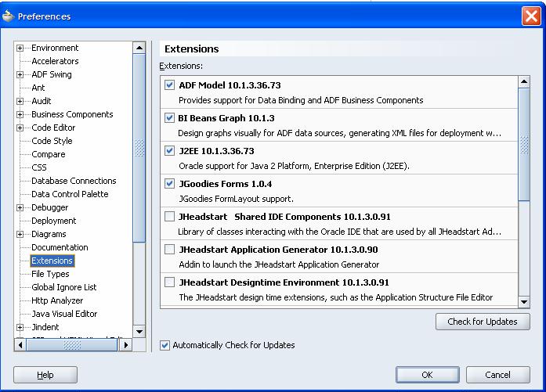Open the File Types preferences page
546x392 pixels.
click(x=50, y=274)
